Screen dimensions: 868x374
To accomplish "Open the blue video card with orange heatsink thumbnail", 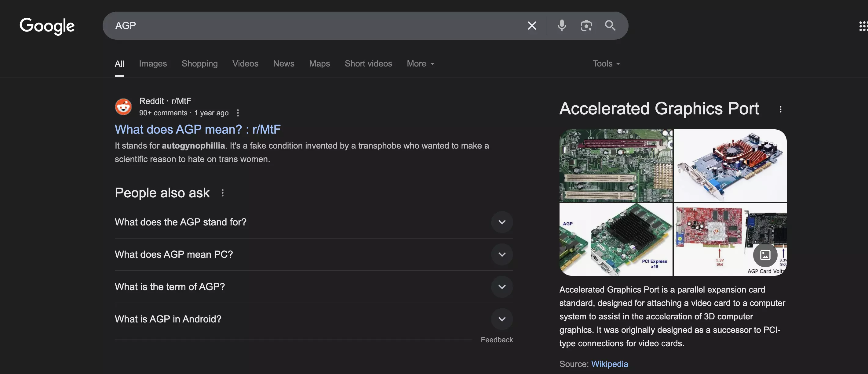I will coord(730,166).
